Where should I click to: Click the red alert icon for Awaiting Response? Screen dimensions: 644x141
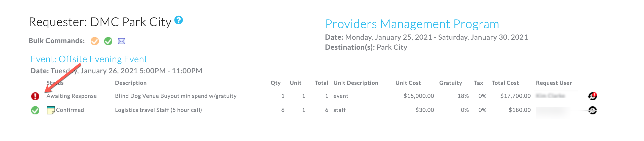35,96
